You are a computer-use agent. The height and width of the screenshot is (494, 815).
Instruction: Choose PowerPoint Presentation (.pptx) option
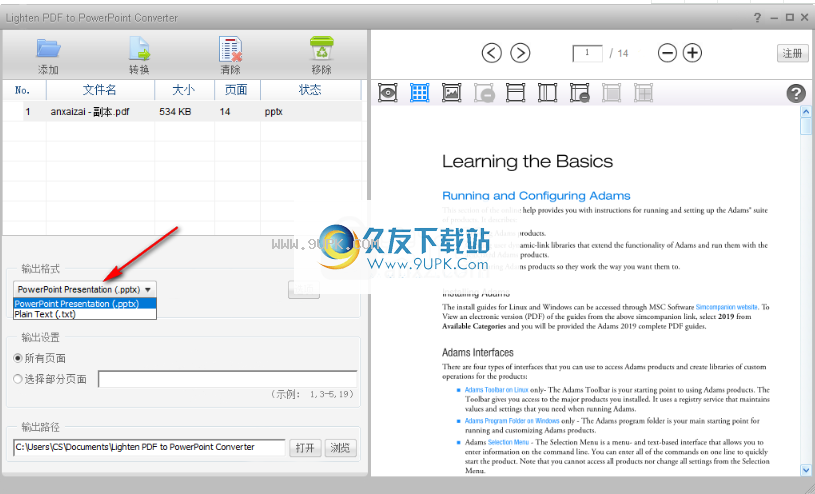pos(85,304)
